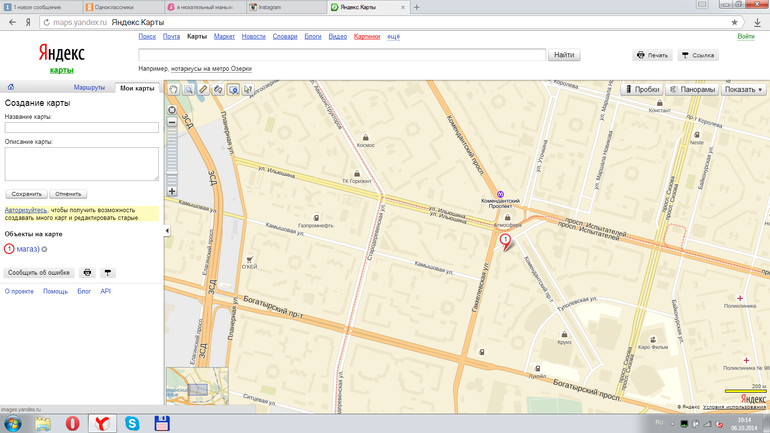Toggle the Пробки traffic layer
The height and width of the screenshot is (433, 770).
pyautogui.click(x=641, y=89)
